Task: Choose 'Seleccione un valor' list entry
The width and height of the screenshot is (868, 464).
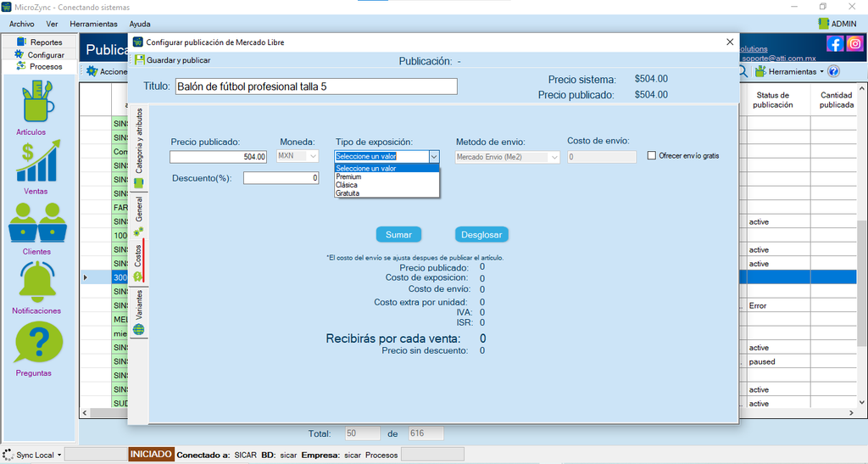Action: coord(387,168)
